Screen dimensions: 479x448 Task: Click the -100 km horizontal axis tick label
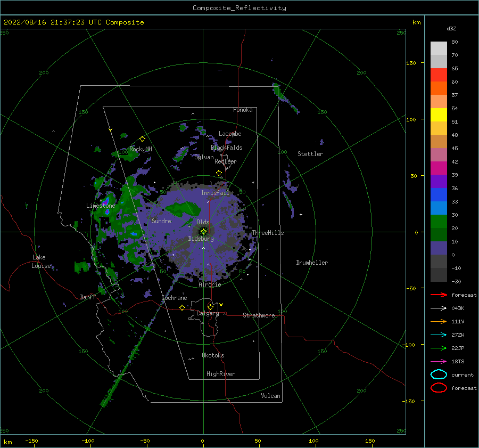point(88,441)
